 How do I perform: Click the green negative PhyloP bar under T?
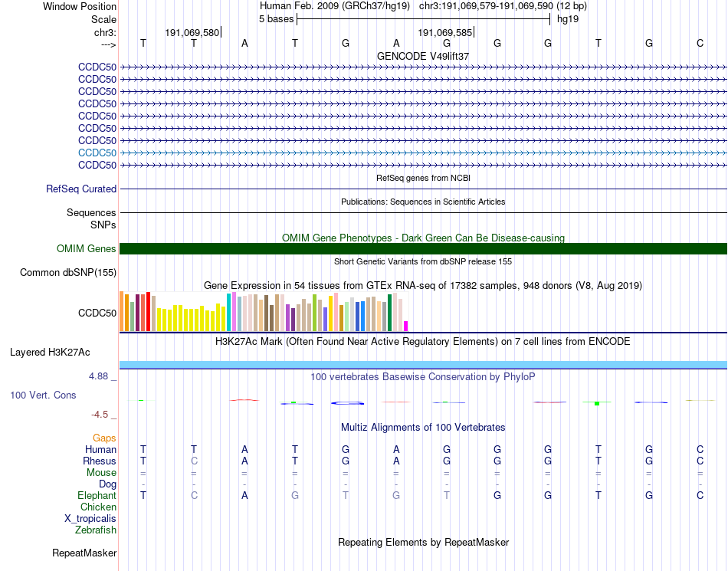[597, 403]
